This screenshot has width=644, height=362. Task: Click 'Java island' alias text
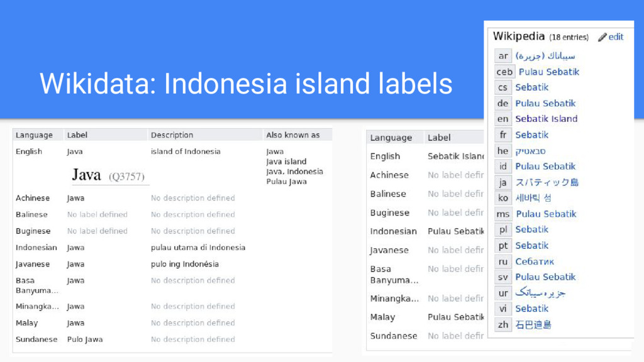click(x=286, y=162)
